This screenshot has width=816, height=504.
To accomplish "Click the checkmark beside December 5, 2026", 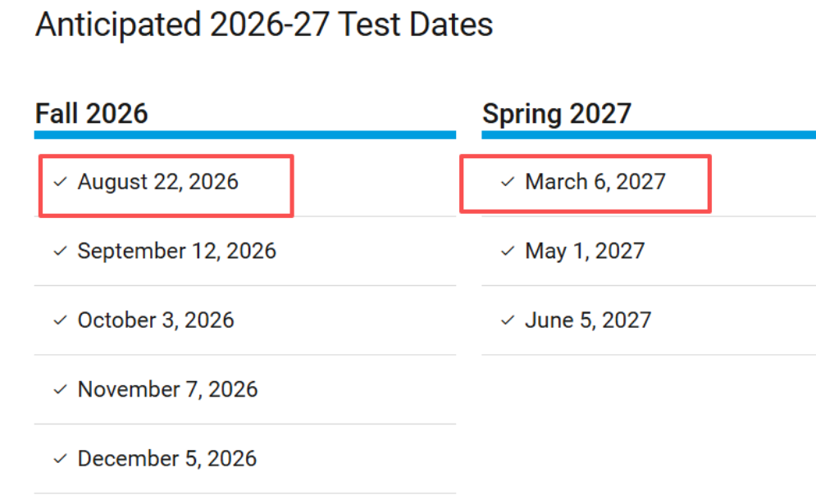I will (x=59, y=459).
